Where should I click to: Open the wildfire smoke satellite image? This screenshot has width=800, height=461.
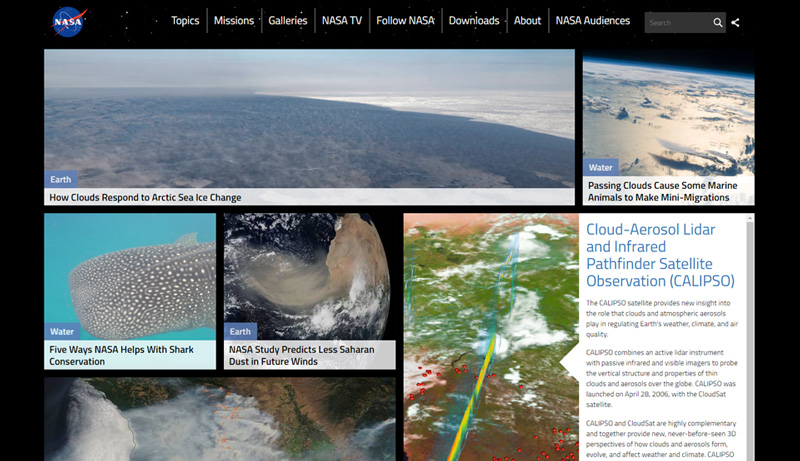220,419
